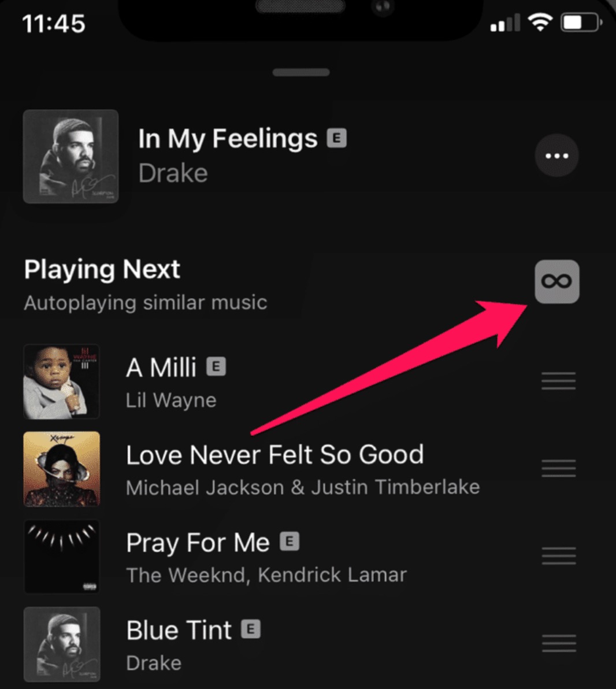The image size is (616, 689).
Task: Tap the battery indicator in status bar
Action: 581,23
